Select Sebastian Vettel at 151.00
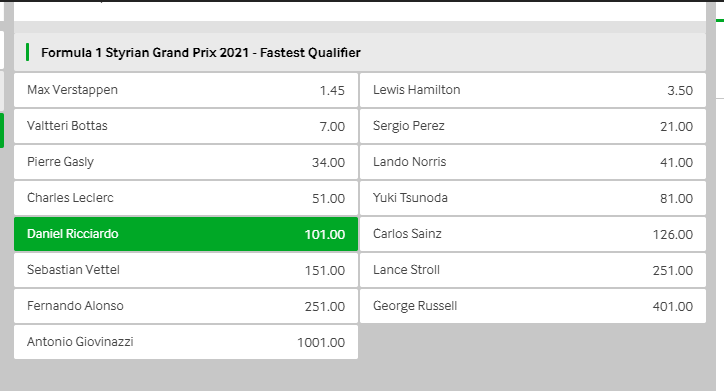Viewport: 724px width, 391px height. pyautogui.click(x=186, y=270)
